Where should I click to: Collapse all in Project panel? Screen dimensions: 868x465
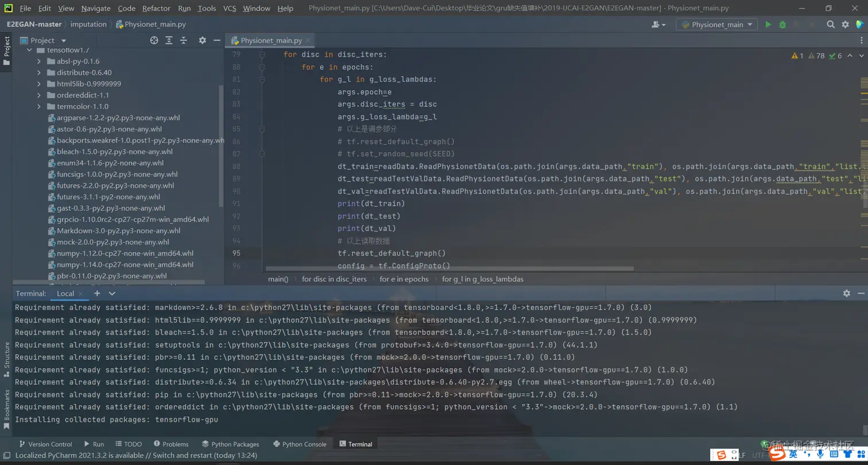tap(184, 40)
